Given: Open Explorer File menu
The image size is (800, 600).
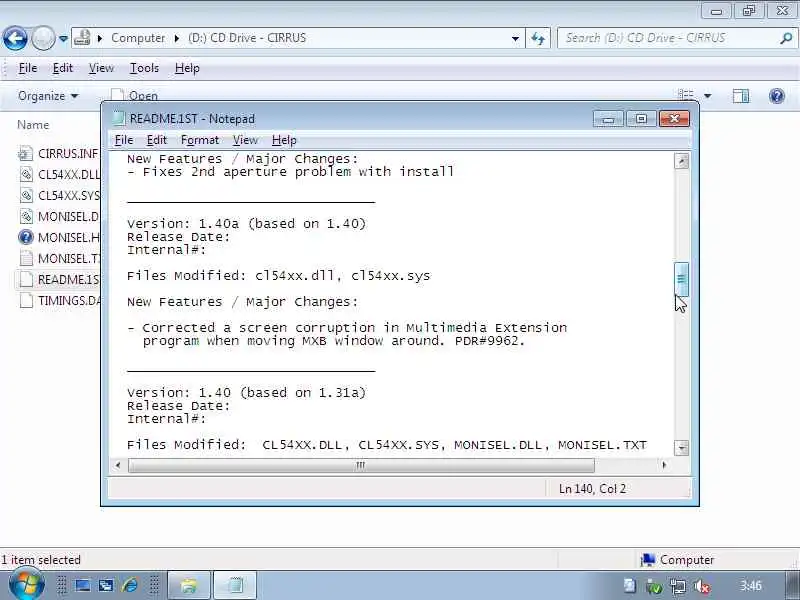Looking at the screenshot, I should (28, 68).
